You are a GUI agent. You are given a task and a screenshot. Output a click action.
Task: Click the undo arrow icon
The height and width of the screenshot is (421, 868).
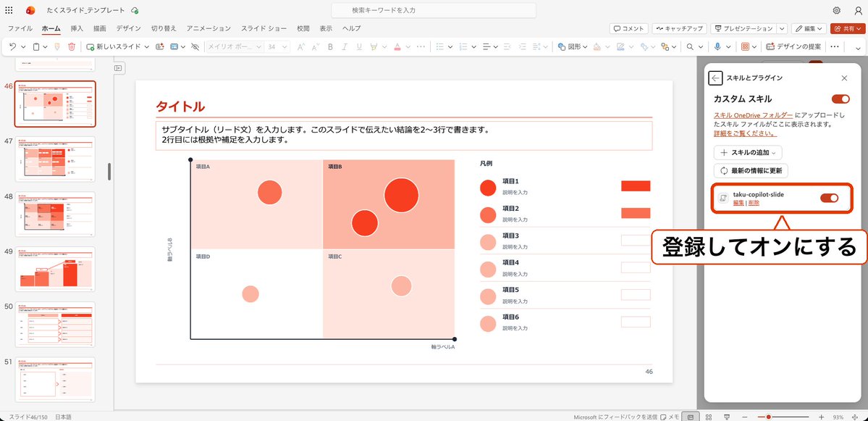pos(13,47)
